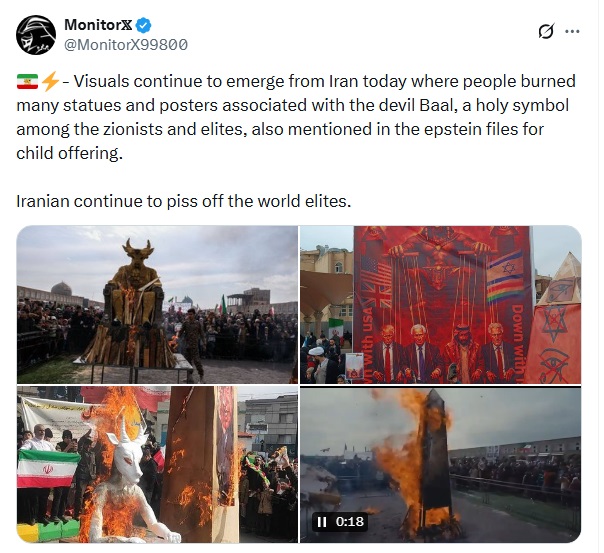604x553 pixels.
Task: Open the MonitorX display name link
Action: (x=98, y=25)
